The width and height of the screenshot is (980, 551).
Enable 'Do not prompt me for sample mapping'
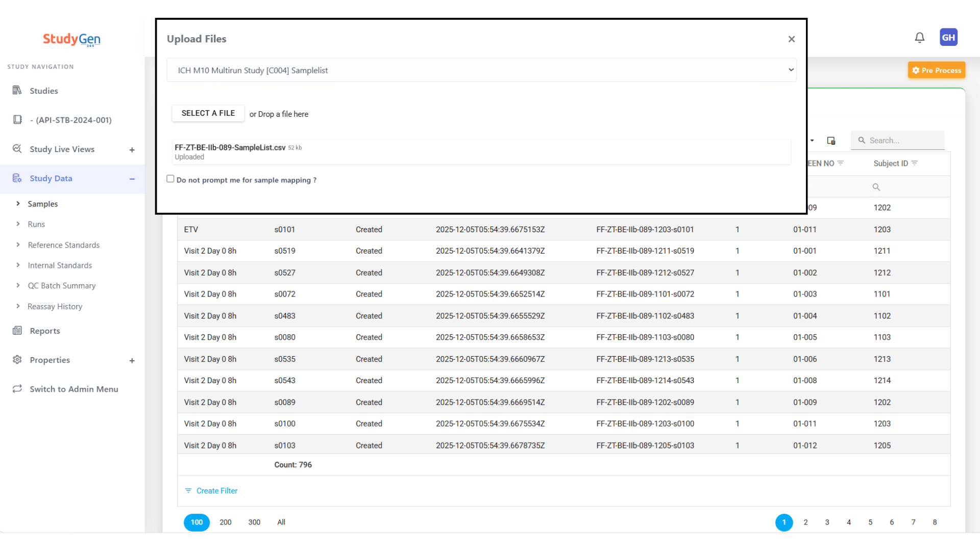170,179
